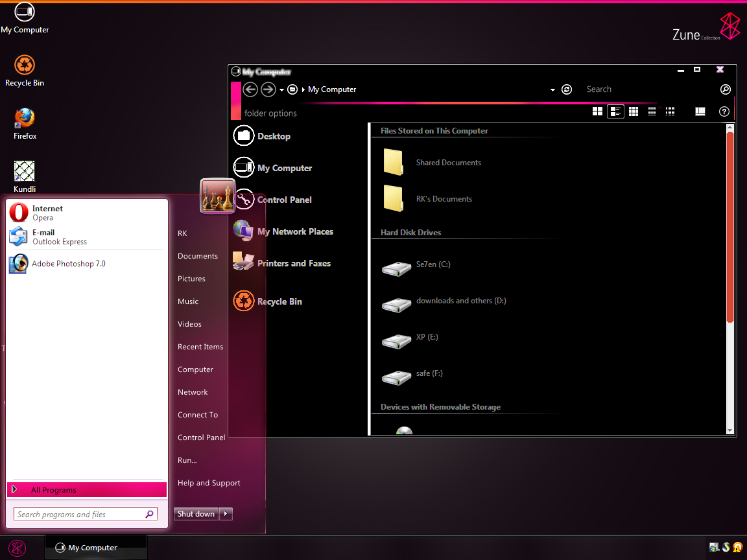The height and width of the screenshot is (560, 747).
Task: Click the Help question mark icon
Action: pos(724,111)
